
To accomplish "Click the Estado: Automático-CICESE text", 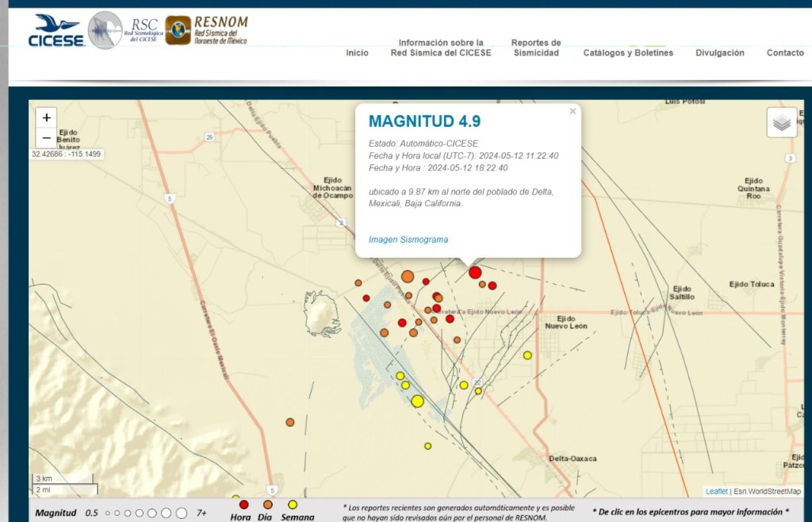I will 423,144.
